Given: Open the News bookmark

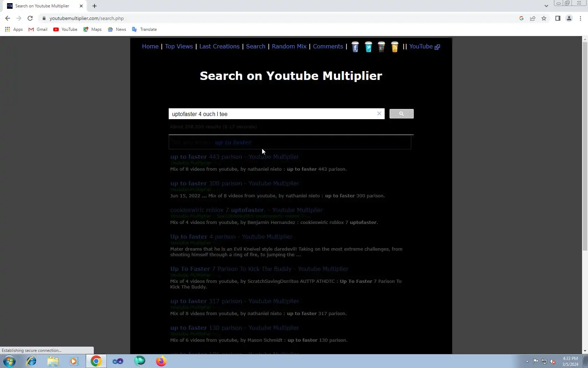Looking at the screenshot, I should tap(117, 29).
